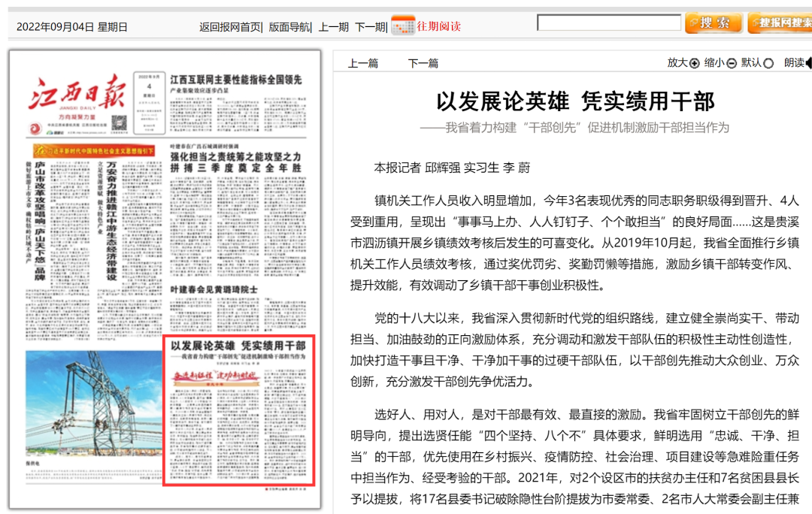This screenshot has width=812, height=514.
Task: Go to the previous issue 上一期
Action: (333, 27)
